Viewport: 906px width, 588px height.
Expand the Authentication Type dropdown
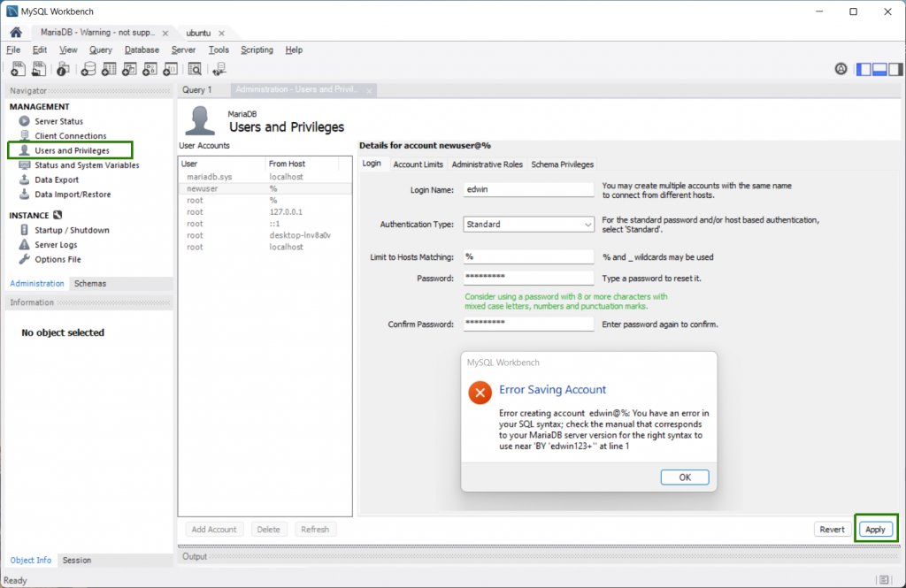click(x=587, y=225)
